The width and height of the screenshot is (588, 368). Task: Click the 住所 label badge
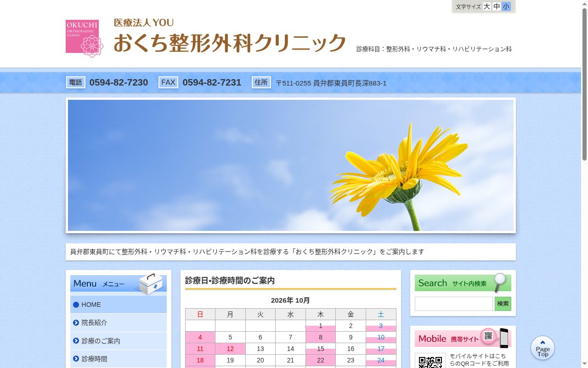click(x=261, y=82)
